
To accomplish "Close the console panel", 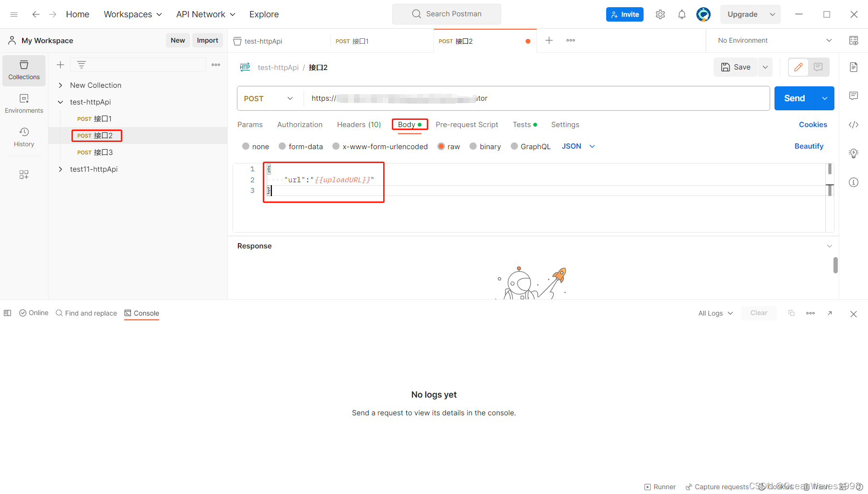I will click(854, 314).
